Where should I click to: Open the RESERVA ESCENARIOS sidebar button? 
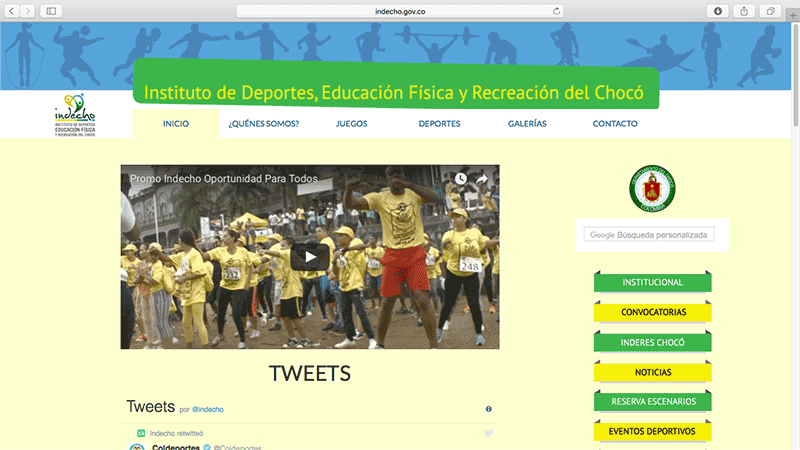[x=653, y=402]
